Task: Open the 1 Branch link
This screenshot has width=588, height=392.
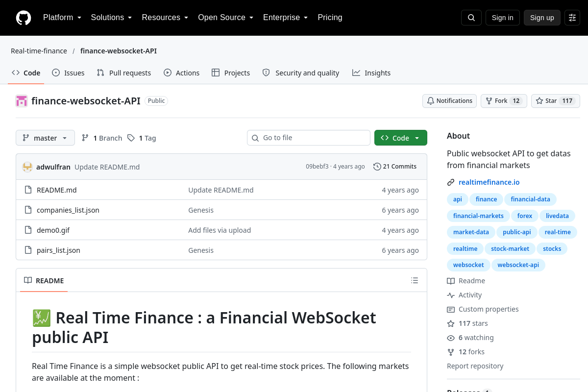Action: 102,138
